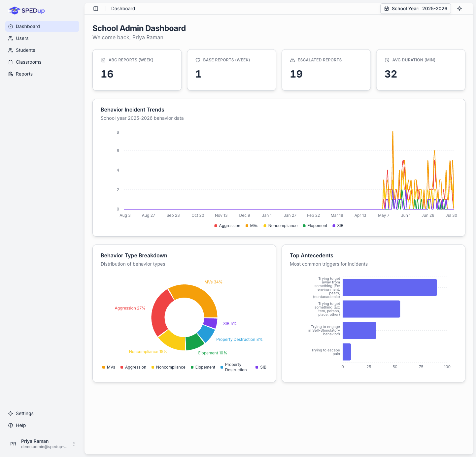The width and height of the screenshot is (476, 457).
Task: Click the Dashboard gauge icon
Action: 11,26
